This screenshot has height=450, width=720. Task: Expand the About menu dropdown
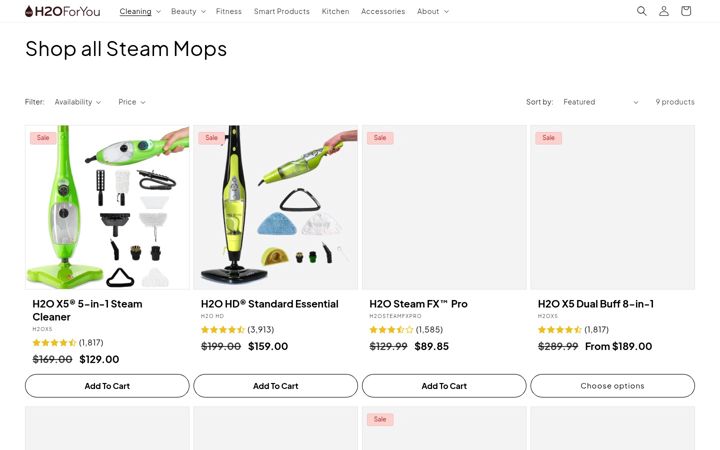tap(433, 11)
